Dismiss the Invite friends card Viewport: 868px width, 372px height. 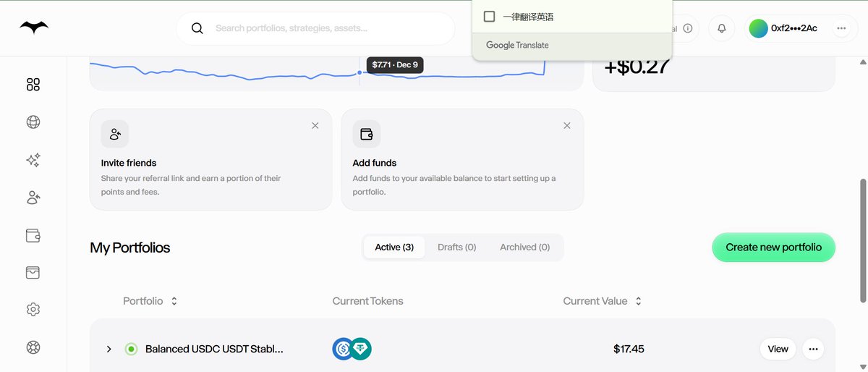point(315,125)
